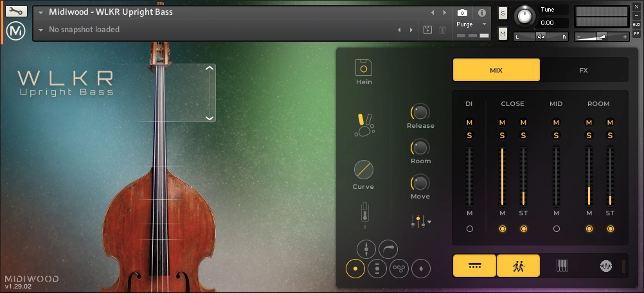Switch to the FX tab
Image resolution: width=644 pixels, height=293 pixels.
[x=584, y=70]
